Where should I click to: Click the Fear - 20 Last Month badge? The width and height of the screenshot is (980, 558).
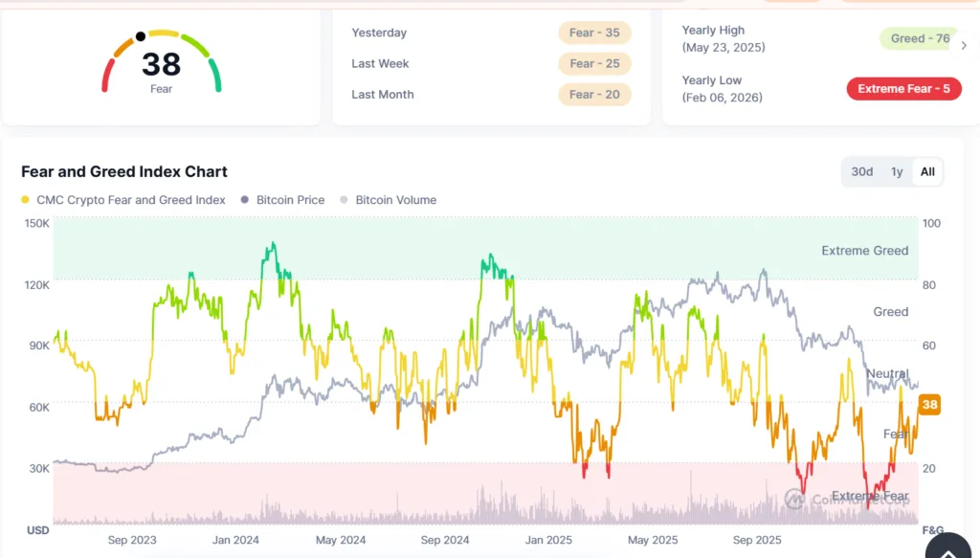[x=593, y=94]
